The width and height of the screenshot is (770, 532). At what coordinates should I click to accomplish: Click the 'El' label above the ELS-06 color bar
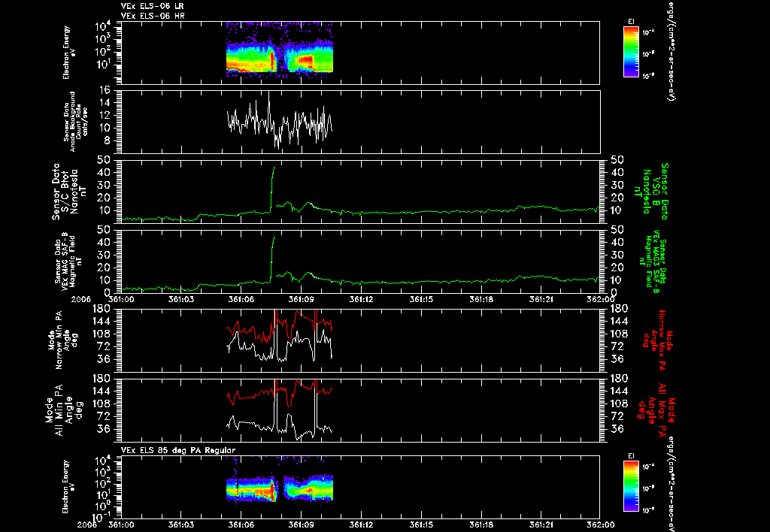coord(631,22)
